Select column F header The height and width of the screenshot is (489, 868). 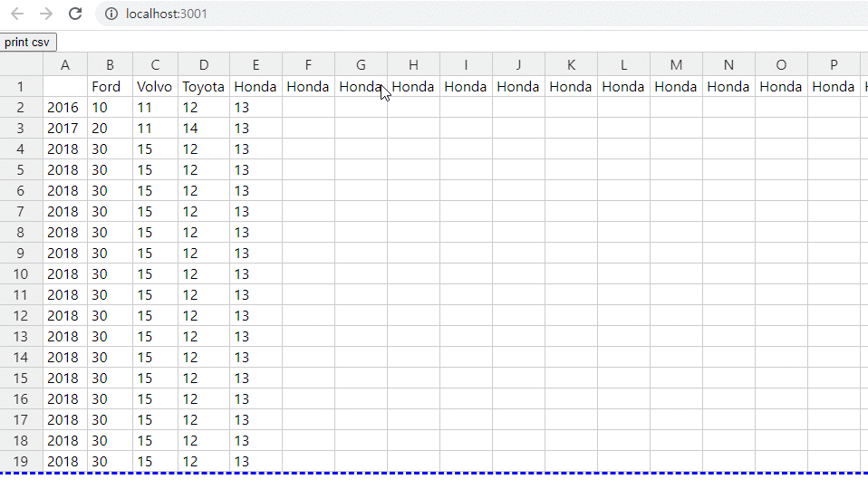tap(308, 64)
